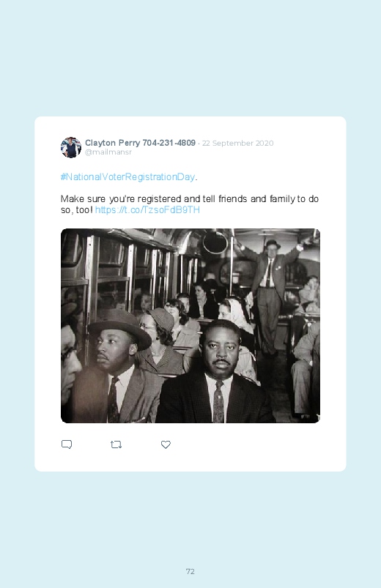This screenshot has height=588, width=381.
Task: Click the circular hanging ring in photo
Action: click(x=215, y=241)
